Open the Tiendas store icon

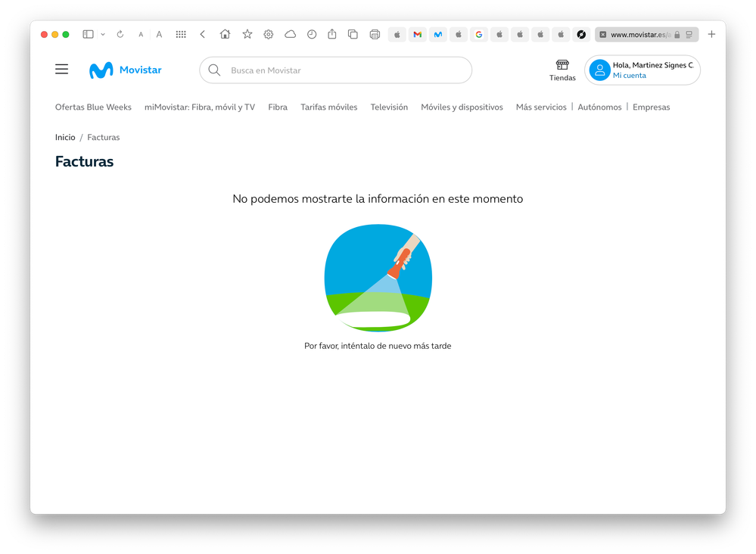point(562,66)
